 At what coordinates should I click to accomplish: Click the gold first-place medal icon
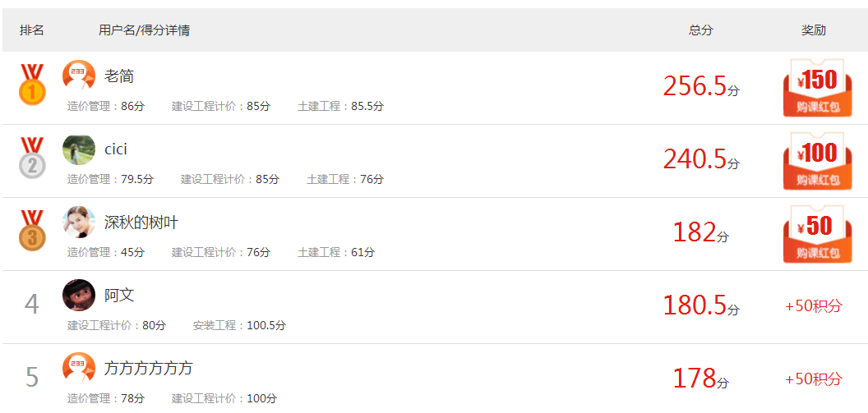pos(32,85)
